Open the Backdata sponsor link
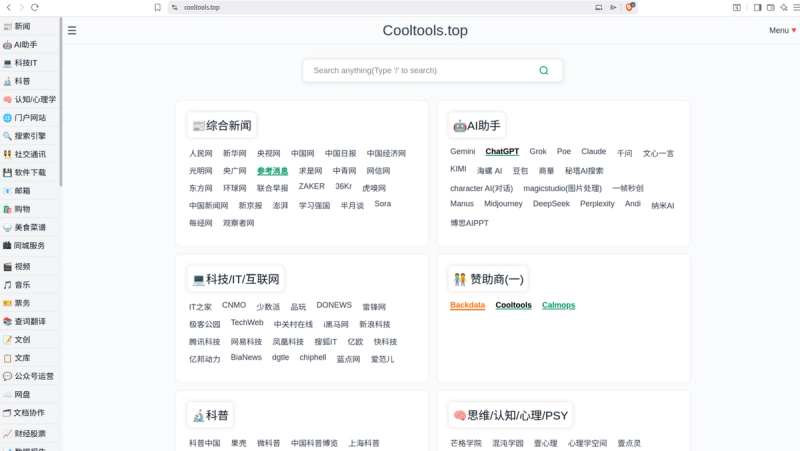This screenshot has width=800, height=451. click(467, 305)
